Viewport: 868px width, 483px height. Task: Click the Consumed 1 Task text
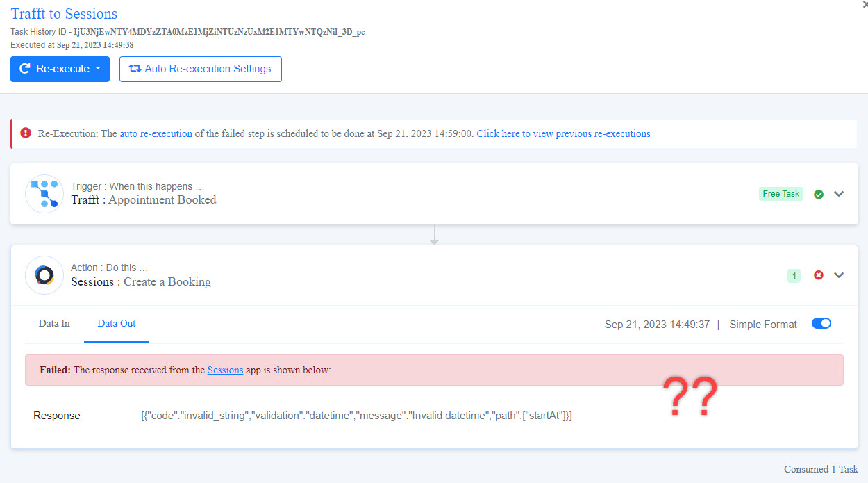tap(821, 469)
